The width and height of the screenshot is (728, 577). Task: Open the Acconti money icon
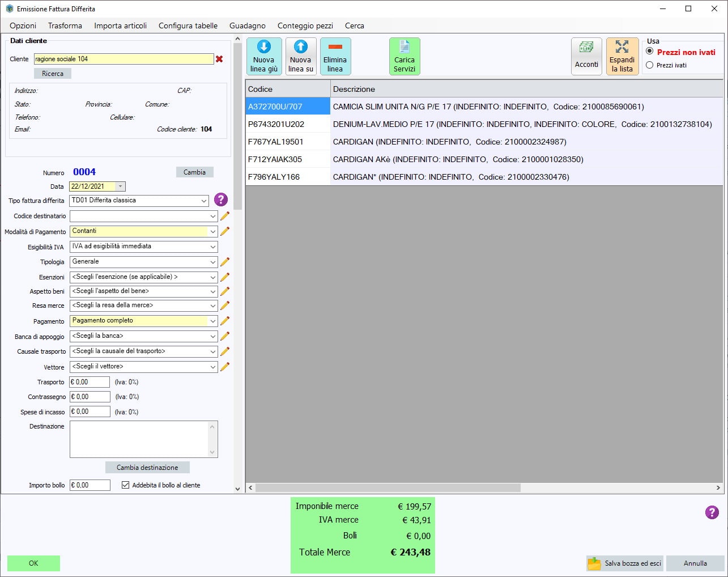coord(586,56)
